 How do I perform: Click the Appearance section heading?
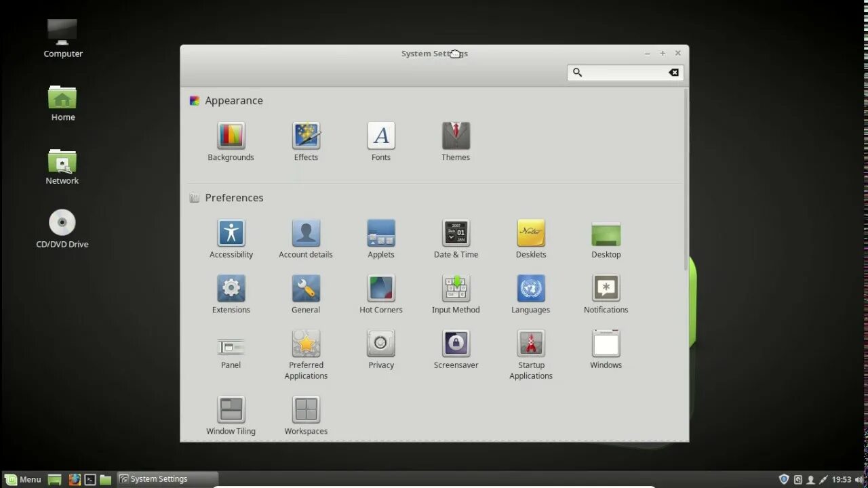234,100
